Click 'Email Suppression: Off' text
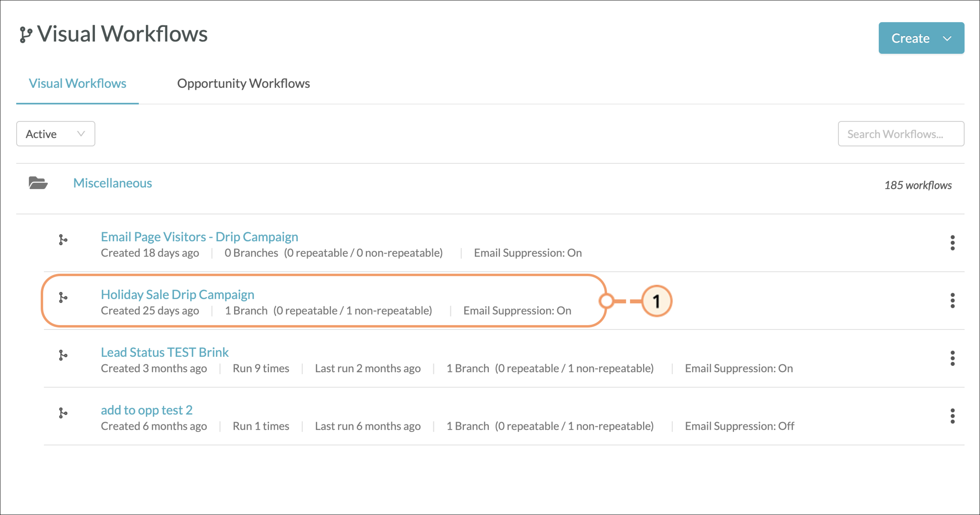This screenshot has height=515, width=980. [x=740, y=426]
